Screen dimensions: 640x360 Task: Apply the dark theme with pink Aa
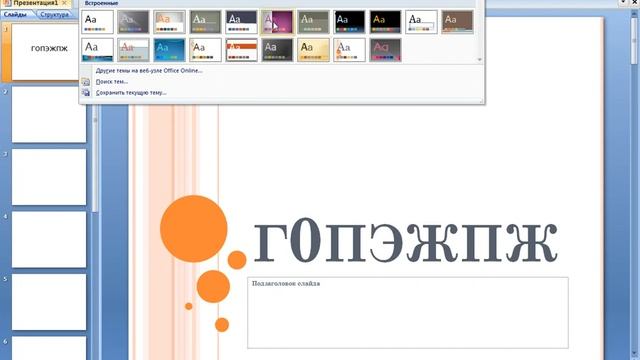click(x=385, y=50)
